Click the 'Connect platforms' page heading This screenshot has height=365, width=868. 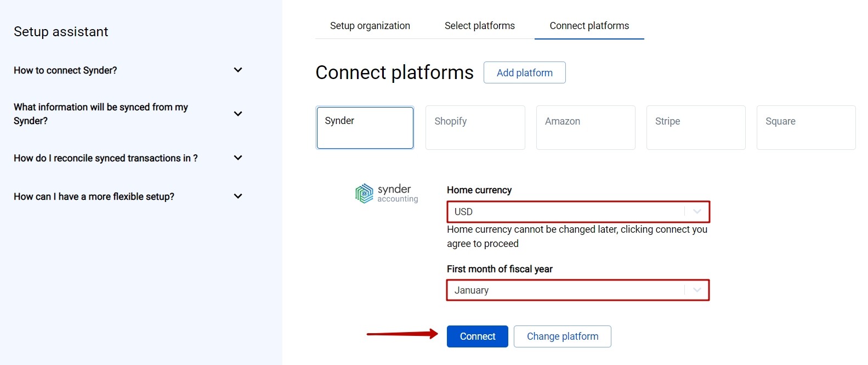[x=395, y=72]
